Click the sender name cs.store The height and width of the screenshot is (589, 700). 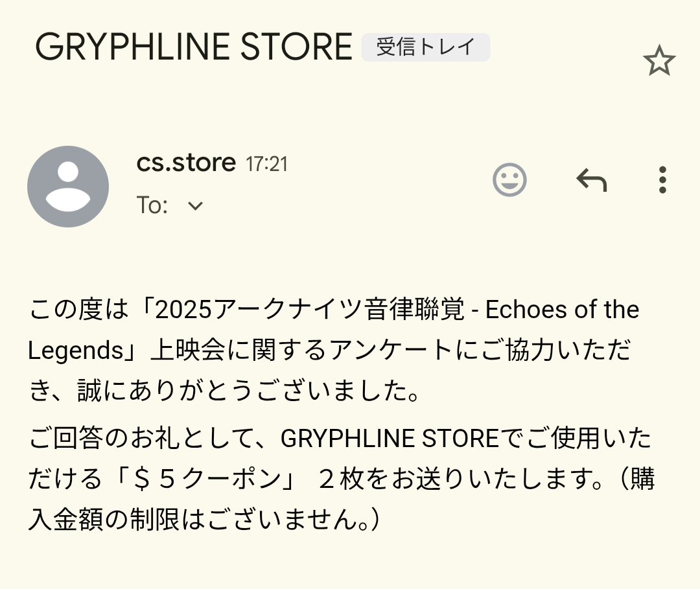click(x=186, y=163)
